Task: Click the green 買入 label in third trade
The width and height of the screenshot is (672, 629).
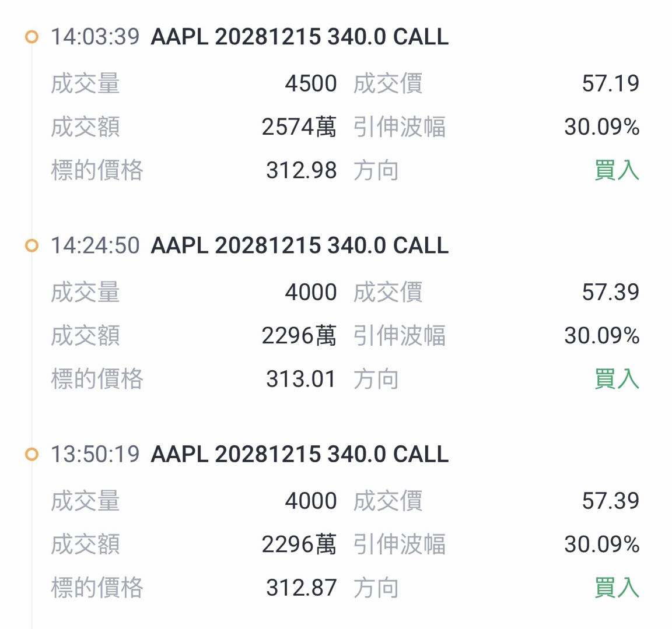Action: (617, 587)
